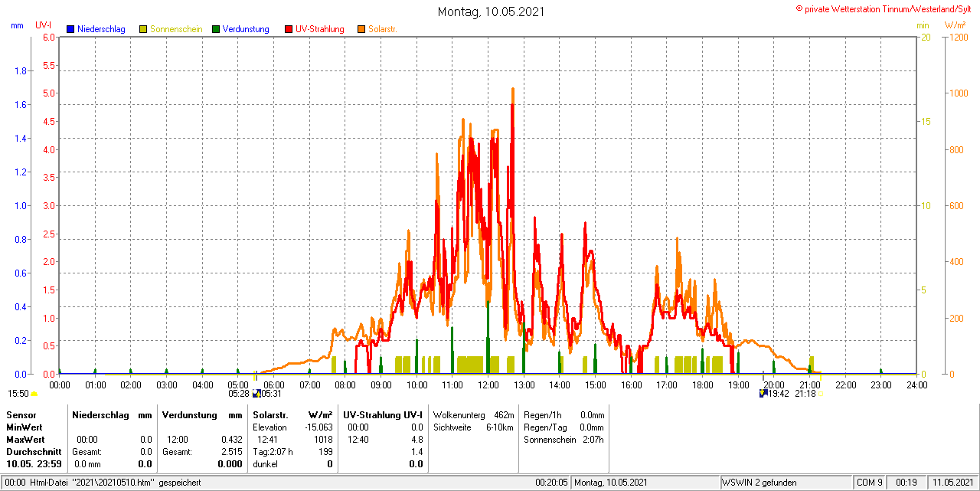Select the Verdunstung legend label
The height and width of the screenshot is (491, 980).
click(x=246, y=29)
